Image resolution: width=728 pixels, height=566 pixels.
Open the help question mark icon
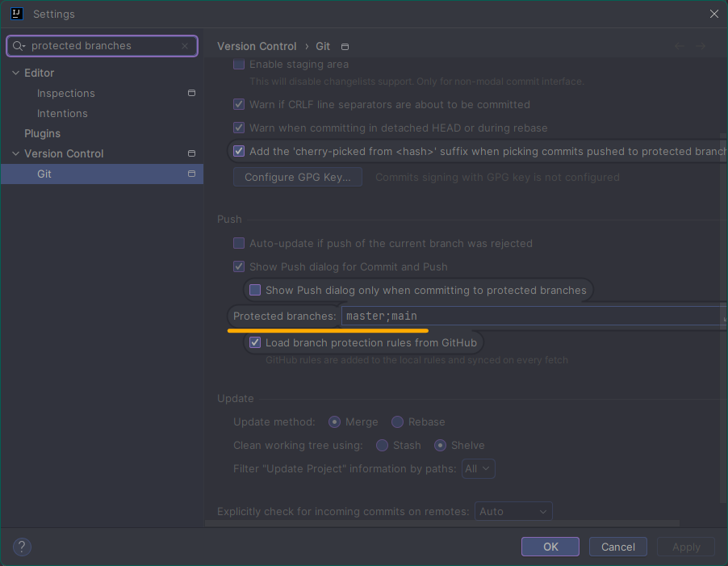tap(22, 547)
